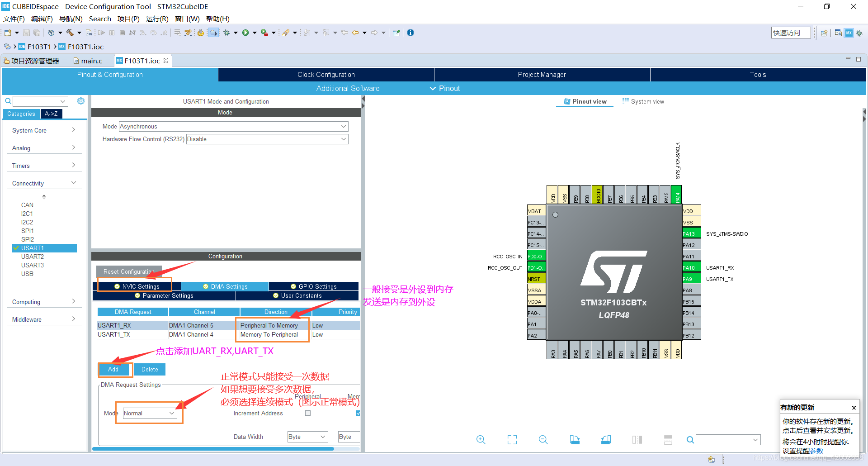Click the green Run icon
Viewport: 868px width, 466px height.
coord(245,33)
